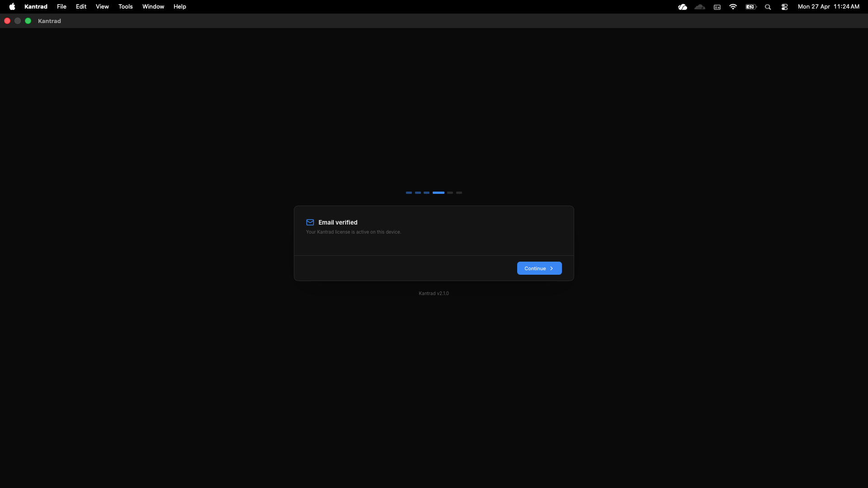Click the dimmed grey cloud menu bar icon
Screen dimensions: 868x488
700,7
